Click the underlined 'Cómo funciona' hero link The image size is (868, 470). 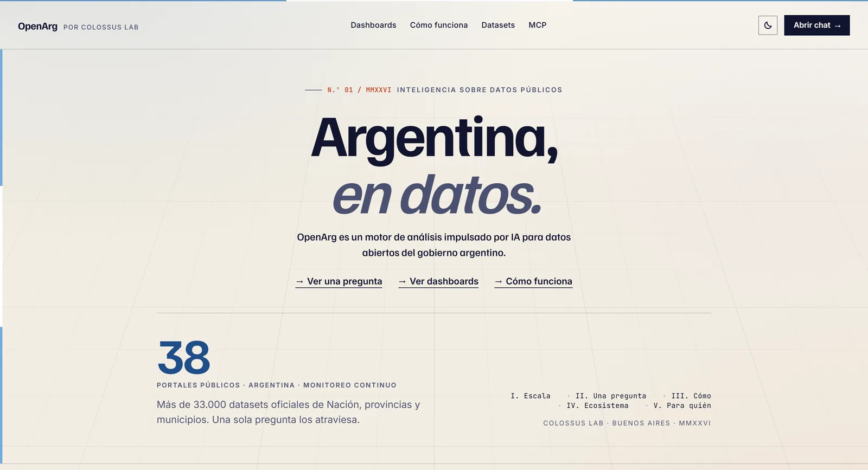(x=533, y=281)
